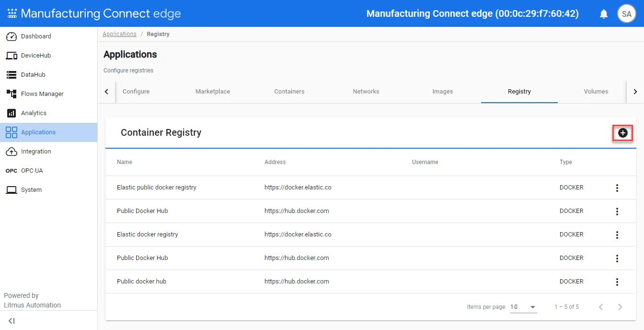
Task: Open OPC UA from the sidebar
Action: coord(48,171)
